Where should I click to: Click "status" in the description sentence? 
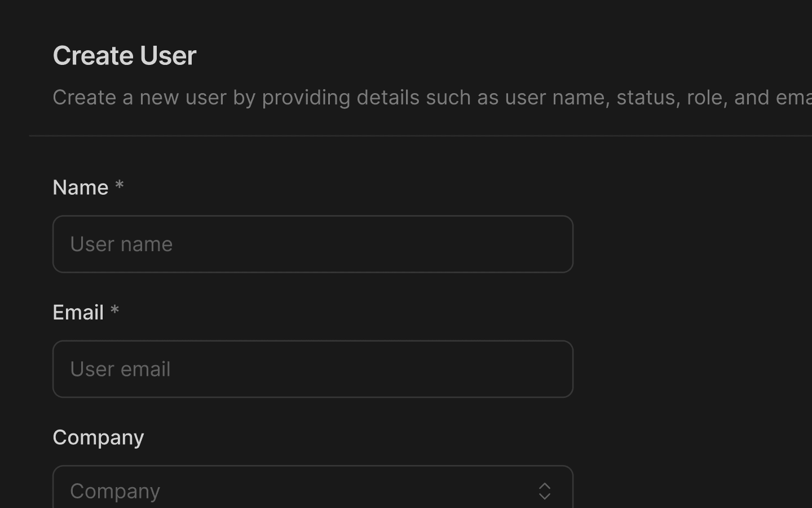point(647,97)
